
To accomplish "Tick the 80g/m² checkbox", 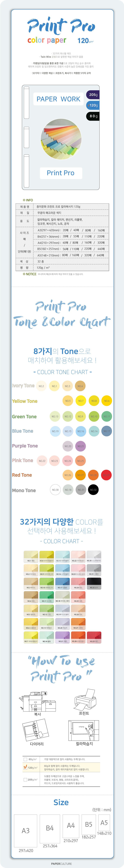I will pyautogui.click(x=25, y=759).
